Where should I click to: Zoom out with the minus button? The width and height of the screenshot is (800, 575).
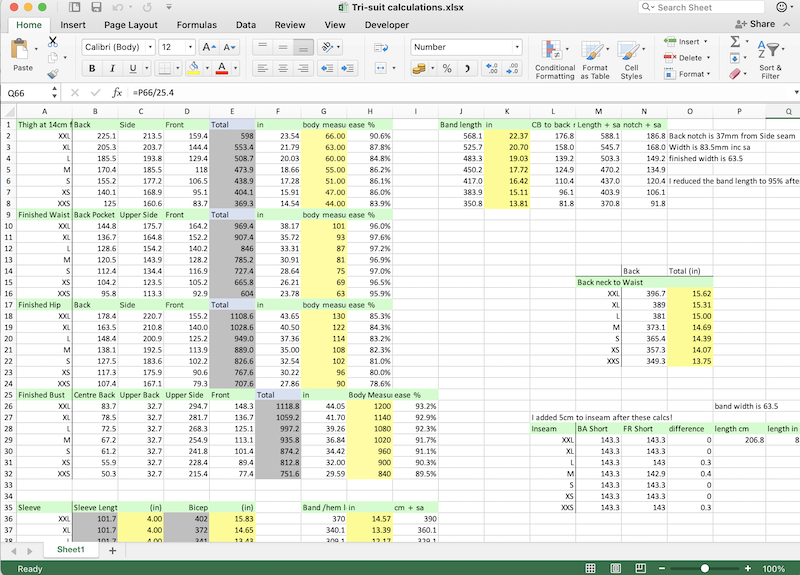(x=662, y=568)
